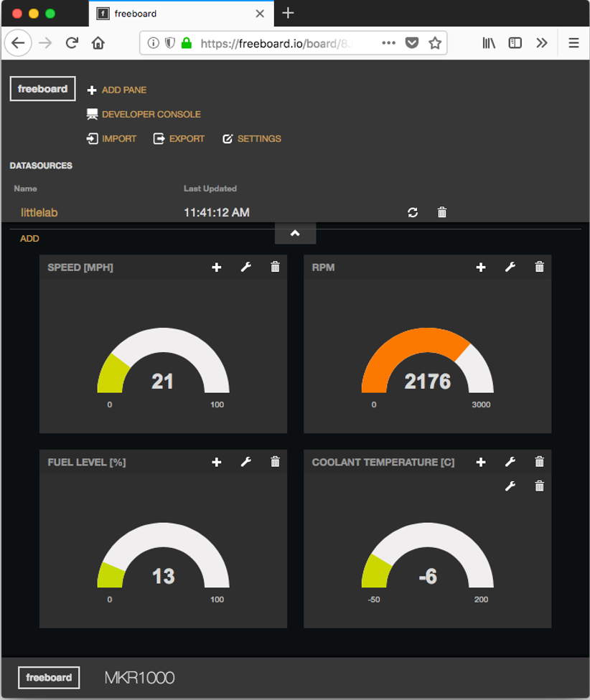This screenshot has height=700, width=590.
Task: Add a widget to the SPEED [MPH] pane
Action: coord(216,267)
